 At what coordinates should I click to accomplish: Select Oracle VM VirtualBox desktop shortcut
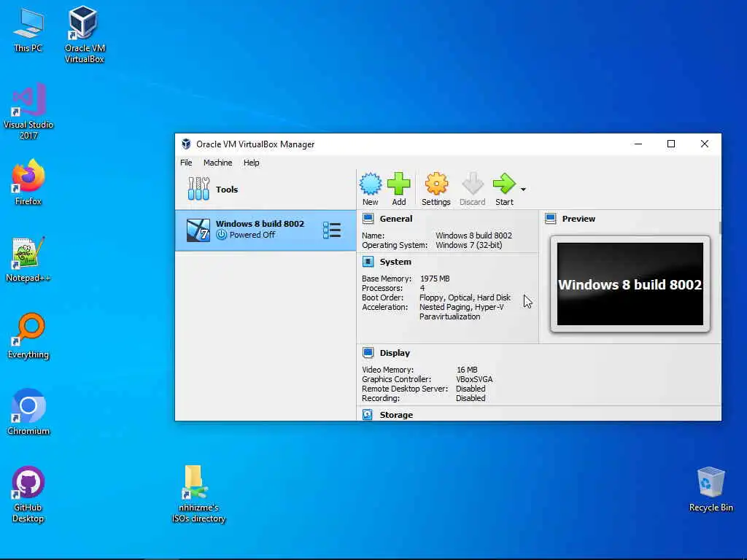(85, 34)
